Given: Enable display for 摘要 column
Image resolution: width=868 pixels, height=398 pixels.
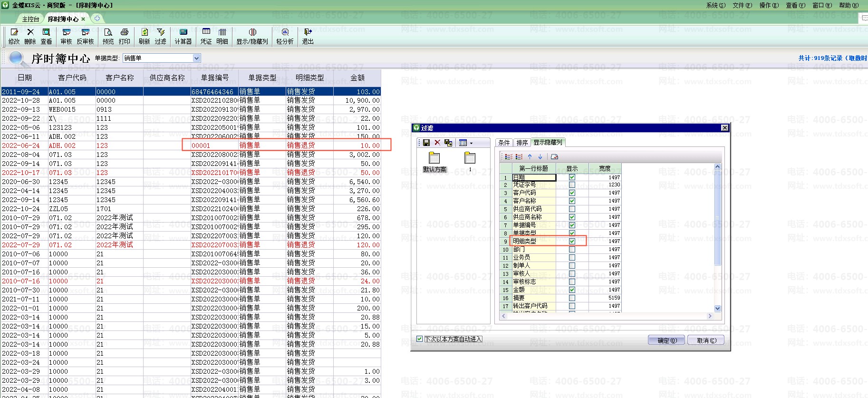Looking at the screenshot, I should 572,298.
